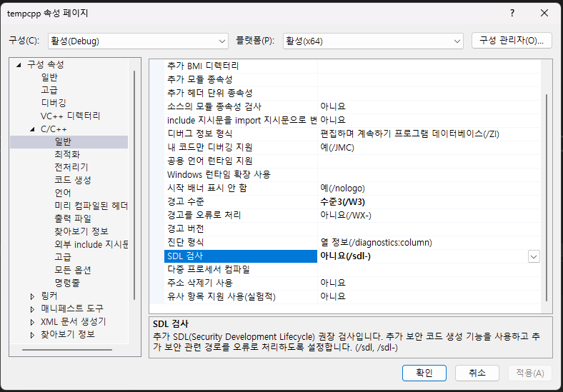Select the 전처리기 tree item
The width and height of the screenshot is (563, 392).
point(71,167)
